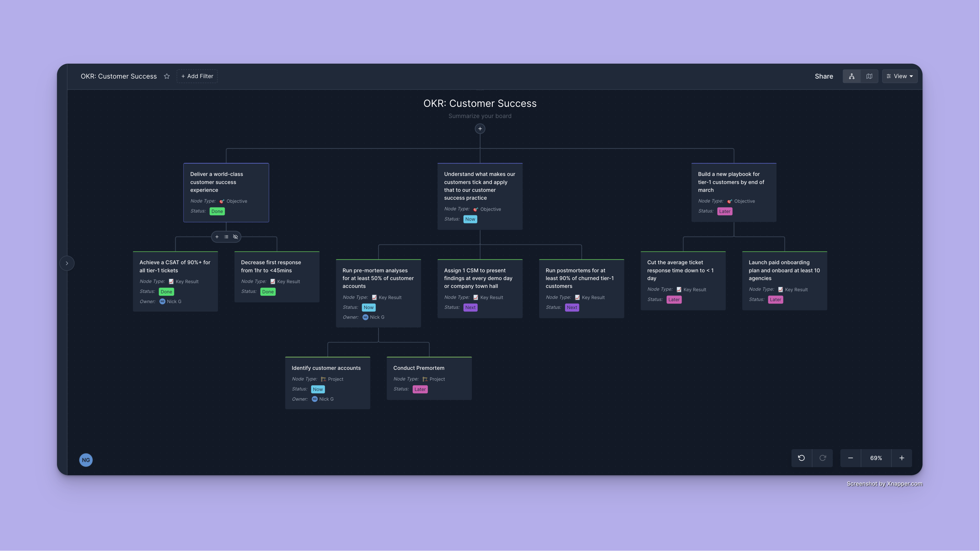Image resolution: width=980 pixels, height=551 pixels.
Task: Open the View dropdown menu
Action: point(899,76)
